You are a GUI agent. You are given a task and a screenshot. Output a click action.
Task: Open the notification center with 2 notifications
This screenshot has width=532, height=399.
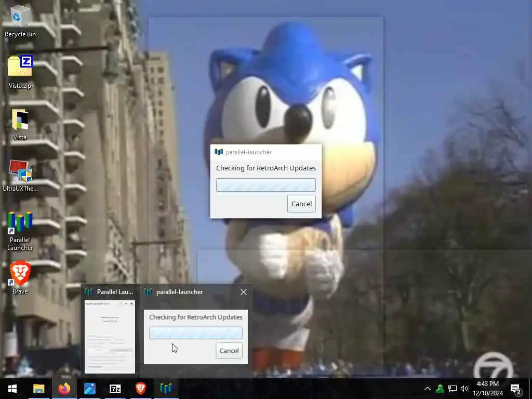[516, 389]
